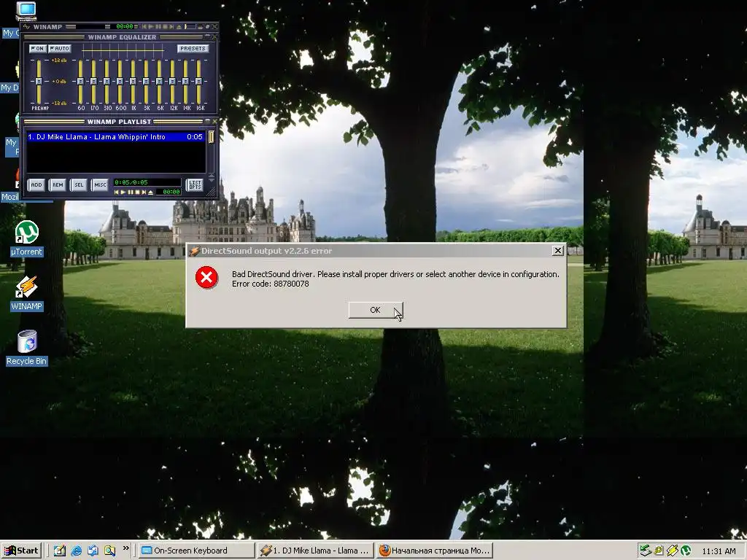Open the equalizer PRESETS menu
747x560 pixels.
pos(193,49)
